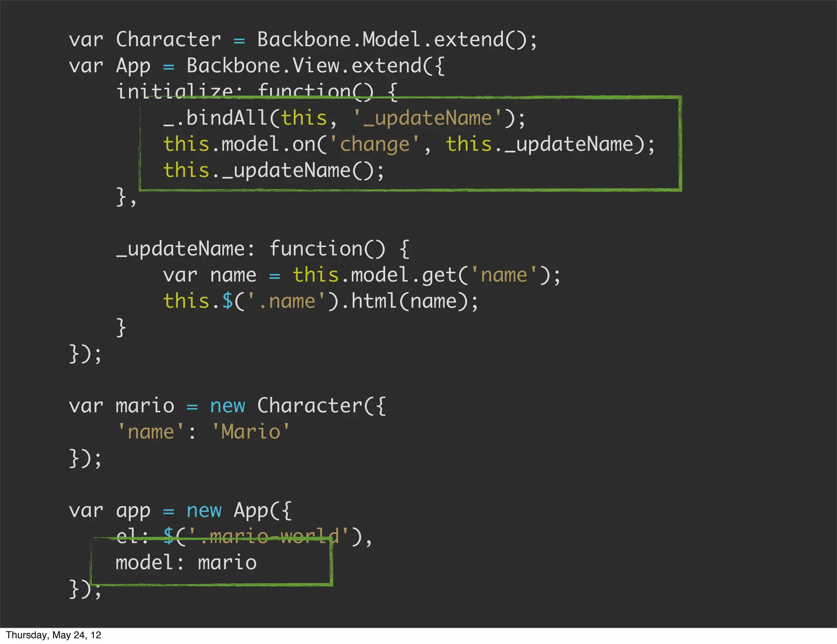837x644 pixels.
Task: Click 'this.model.get' in the name assignment
Action: [374, 275]
